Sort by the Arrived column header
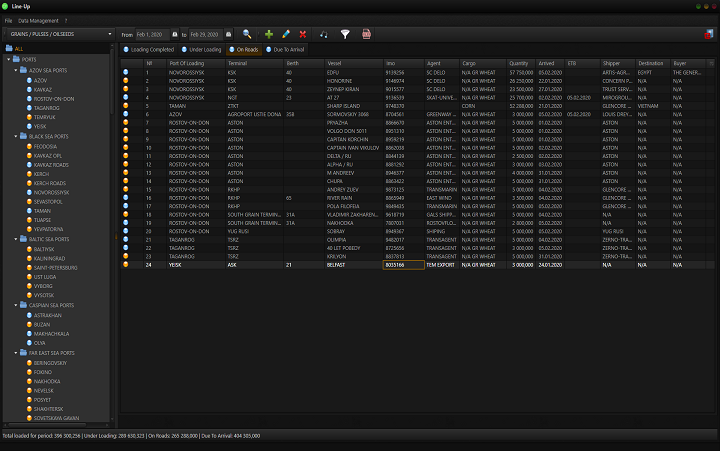Image resolution: width=720 pixels, height=451 pixels. [551, 63]
